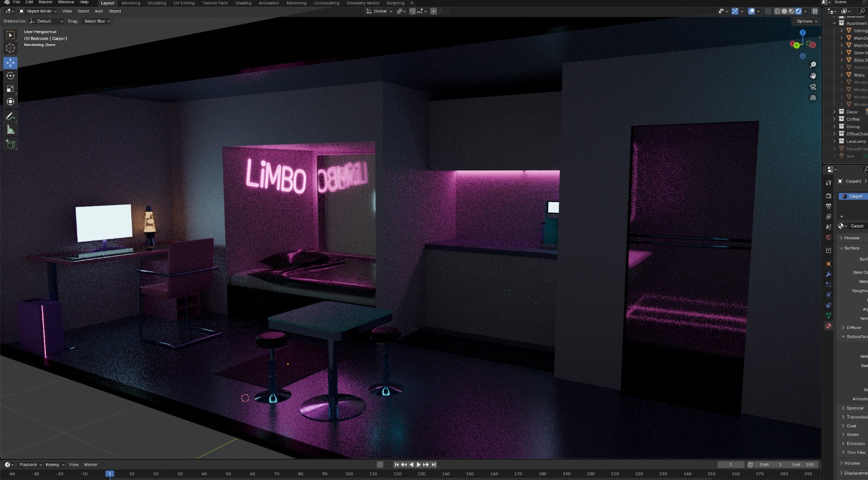Expand the Decor collection in the outliner

point(834,112)
